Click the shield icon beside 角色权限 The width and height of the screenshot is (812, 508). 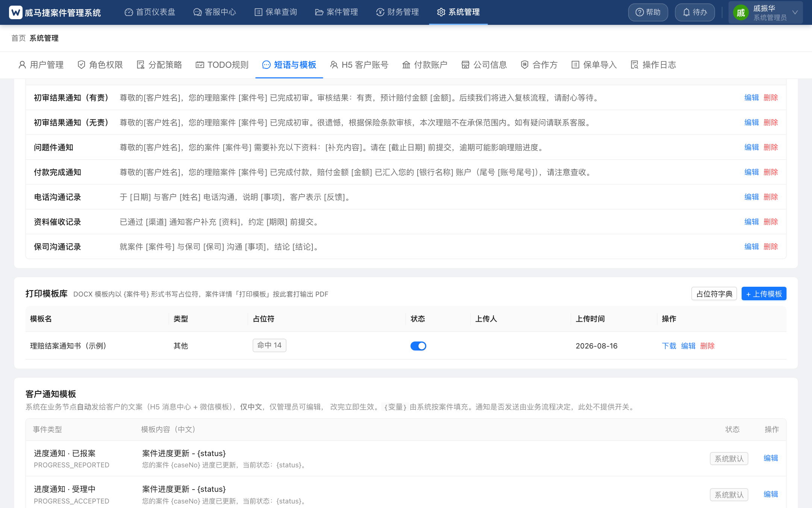(x=81, y=65)
